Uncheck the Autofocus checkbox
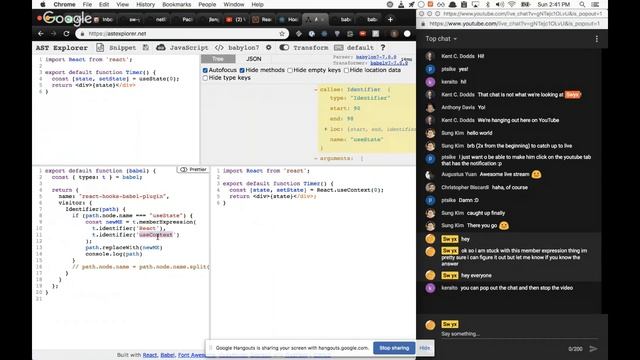640x360 pixels. click(x=205, y=70)
